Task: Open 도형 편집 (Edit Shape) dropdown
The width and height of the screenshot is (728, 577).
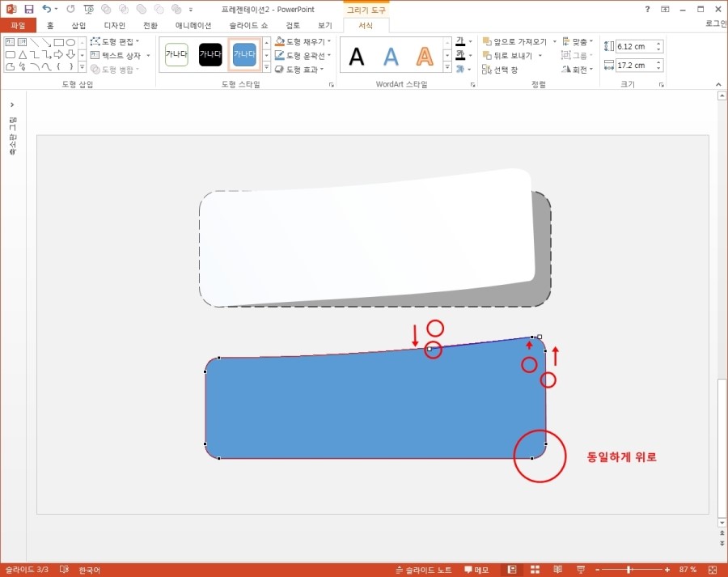Action: pos(115,42)
